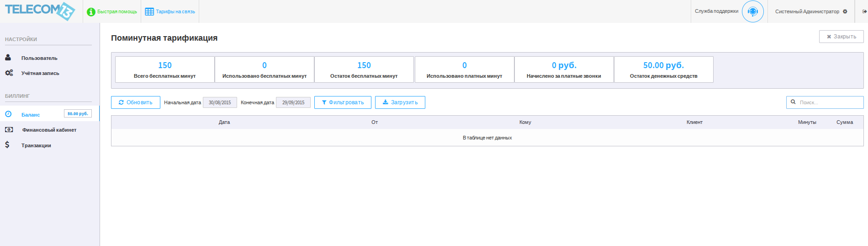868x246 pixels.
Task: Click the tariffs table grid icon
Action: point(149,11)
